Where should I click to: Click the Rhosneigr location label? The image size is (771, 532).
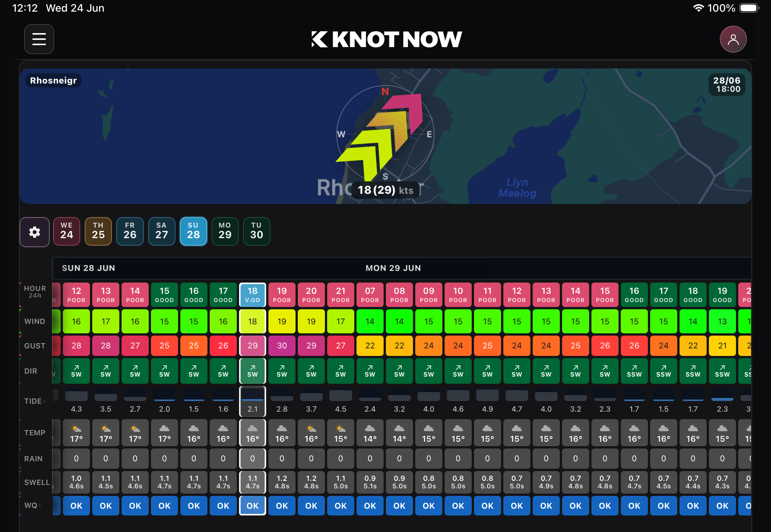point(53,81)
